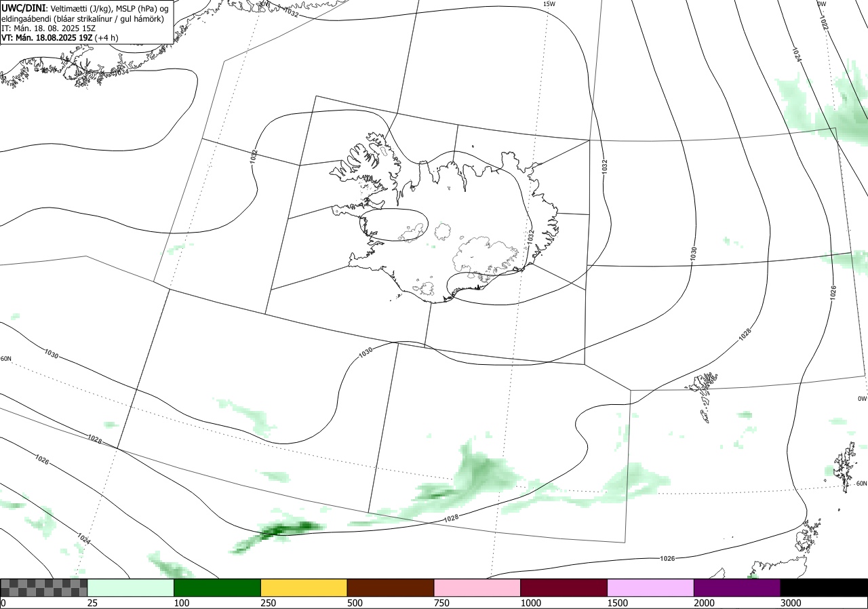Click the "UWC/DINI" title text
868x609 pixels.
[x=24, y=8]
